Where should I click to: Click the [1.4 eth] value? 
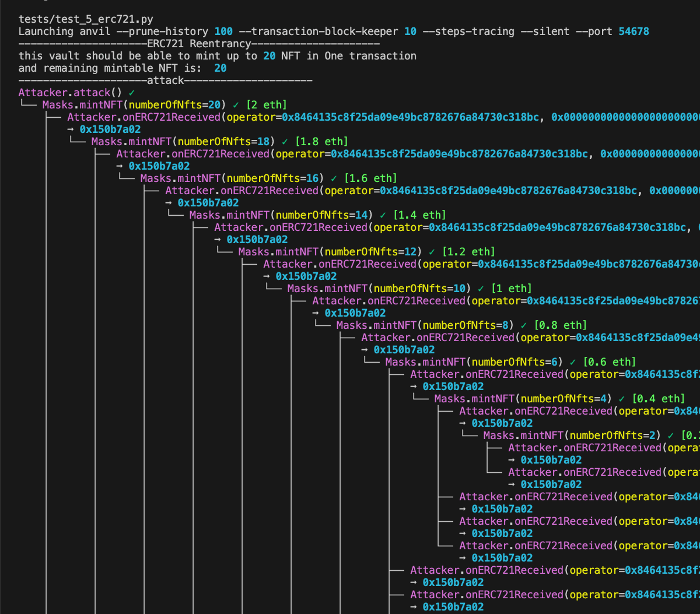(x=419, y=215)
